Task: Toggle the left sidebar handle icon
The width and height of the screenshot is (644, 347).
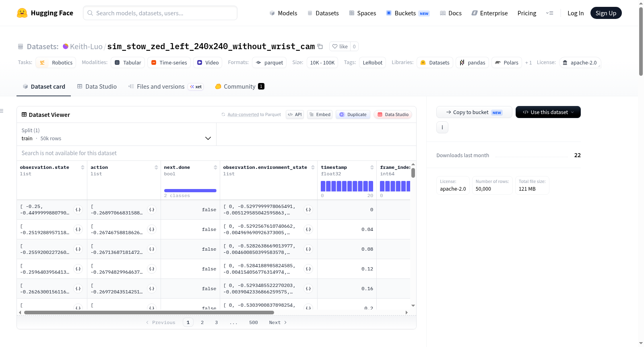Action: point(2,111)
